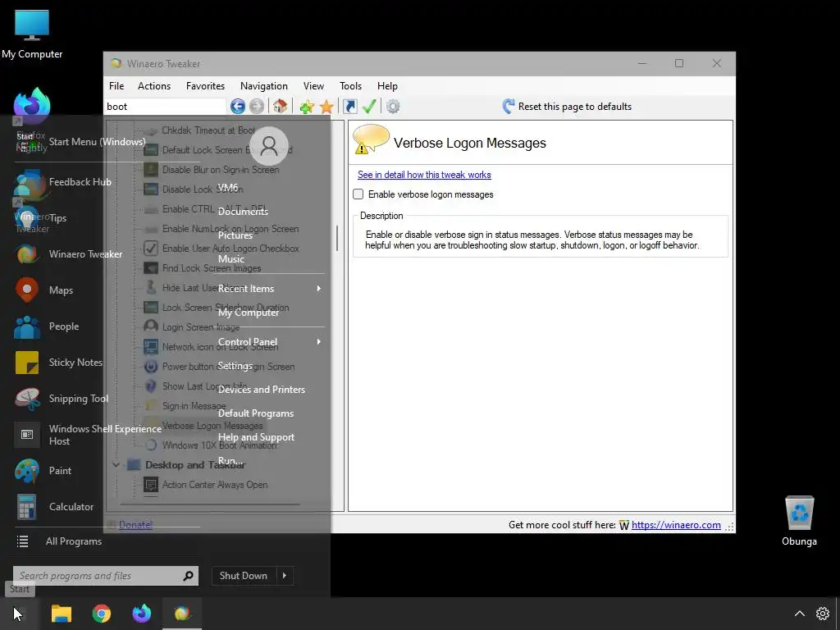
Task: Open the https://winaero.com link
Action: pos(676,525)
